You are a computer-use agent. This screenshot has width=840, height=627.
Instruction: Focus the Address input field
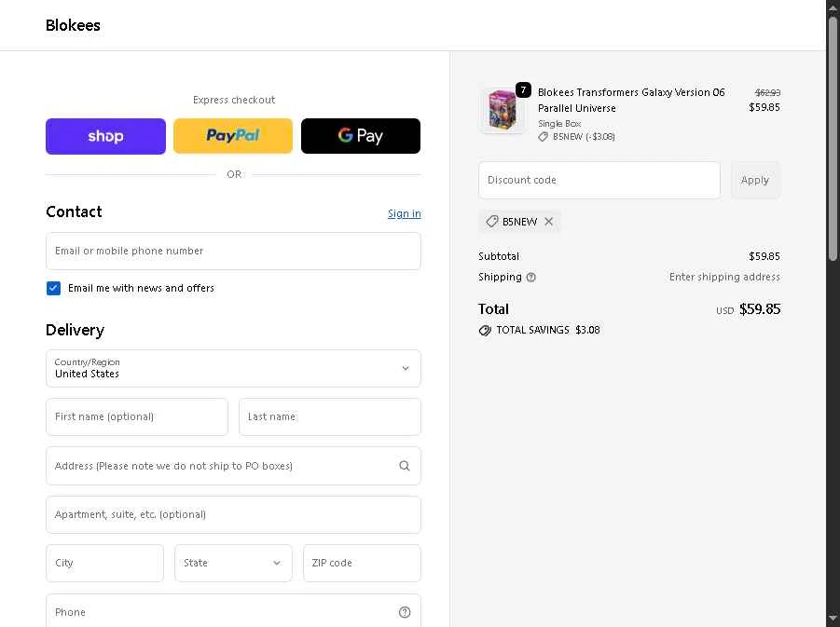233,466
